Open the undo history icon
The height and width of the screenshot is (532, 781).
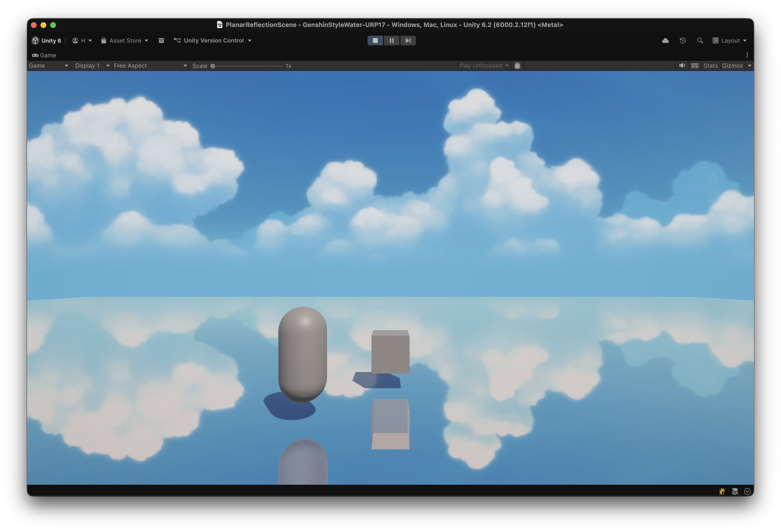(683, 40)
